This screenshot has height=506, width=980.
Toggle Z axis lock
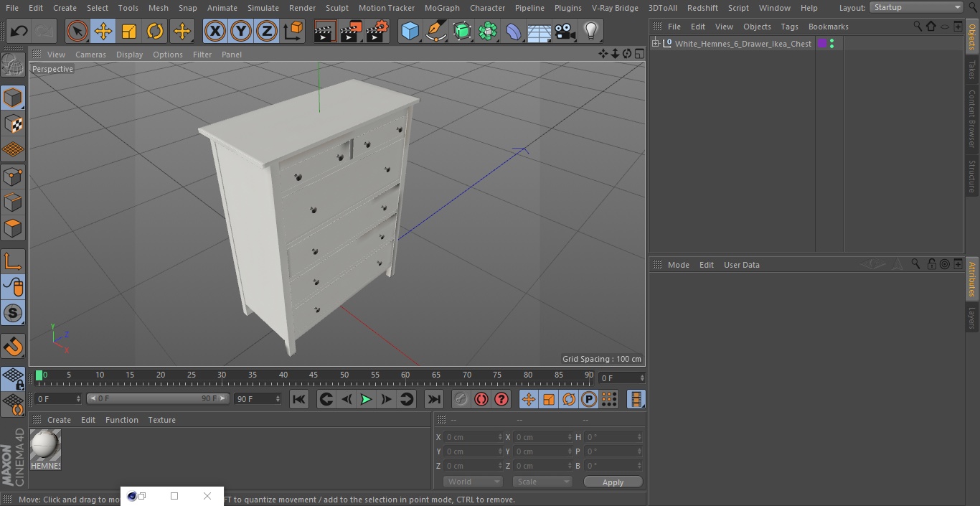point(267,32)
